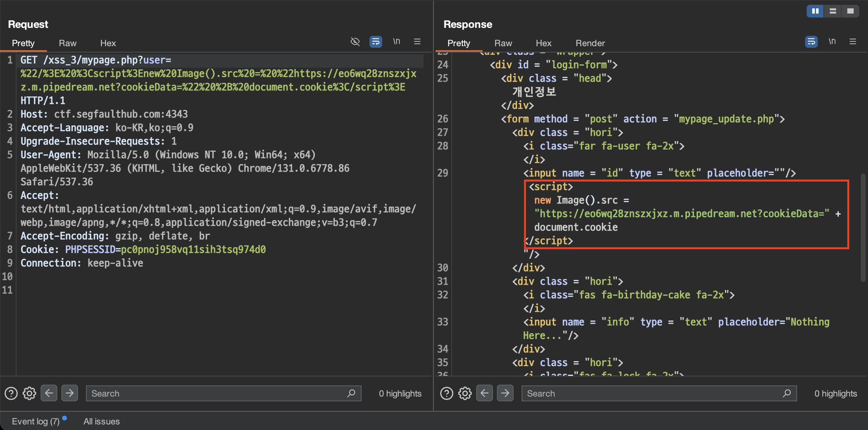
Task: Select side-by-side layout icon
Action: coord(815,11)
